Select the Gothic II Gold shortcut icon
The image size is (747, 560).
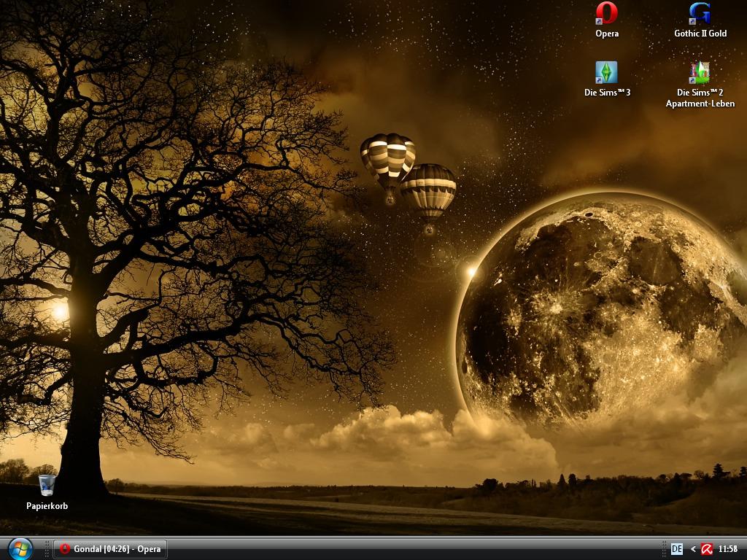(x=700, y=13)
